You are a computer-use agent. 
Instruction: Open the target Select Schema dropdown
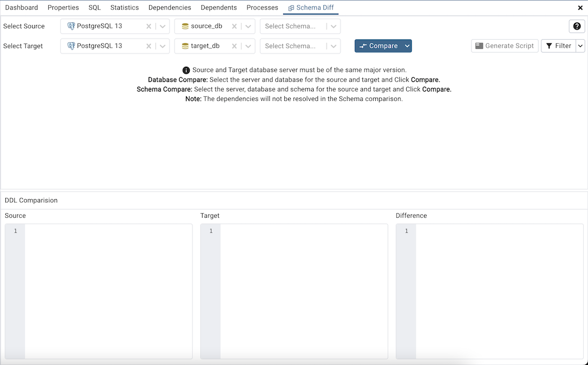point(334,45)
